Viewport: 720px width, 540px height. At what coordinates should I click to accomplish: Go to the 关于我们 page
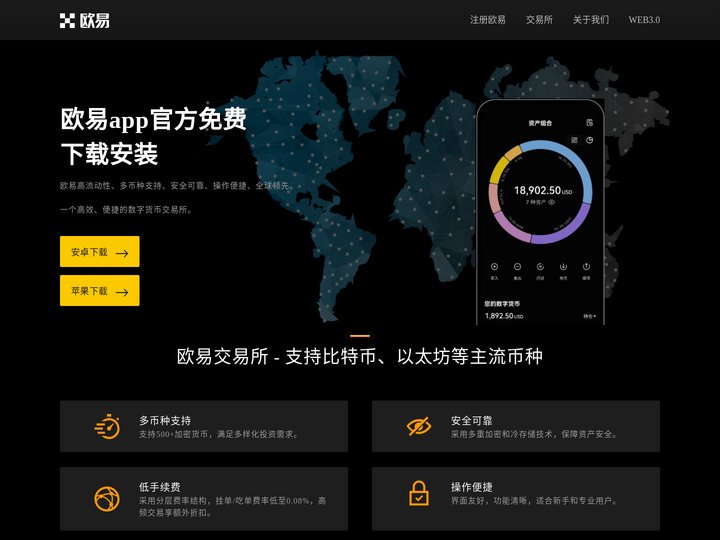tap(591, 20)
